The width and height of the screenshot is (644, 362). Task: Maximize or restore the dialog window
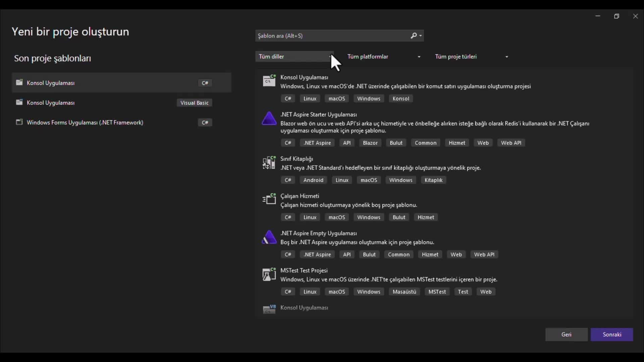pyautogui.click(x=616, y=16)
